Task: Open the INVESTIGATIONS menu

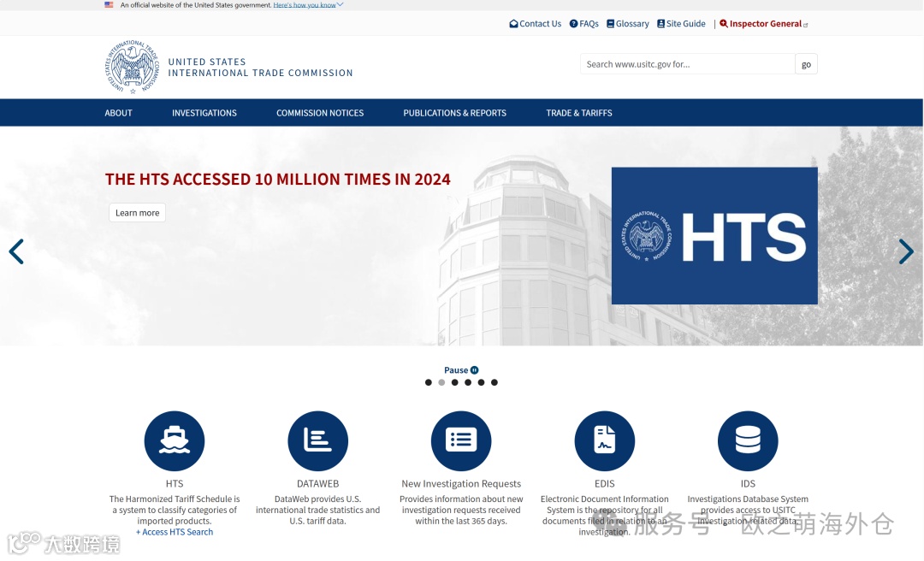Action: pos(204,113)
